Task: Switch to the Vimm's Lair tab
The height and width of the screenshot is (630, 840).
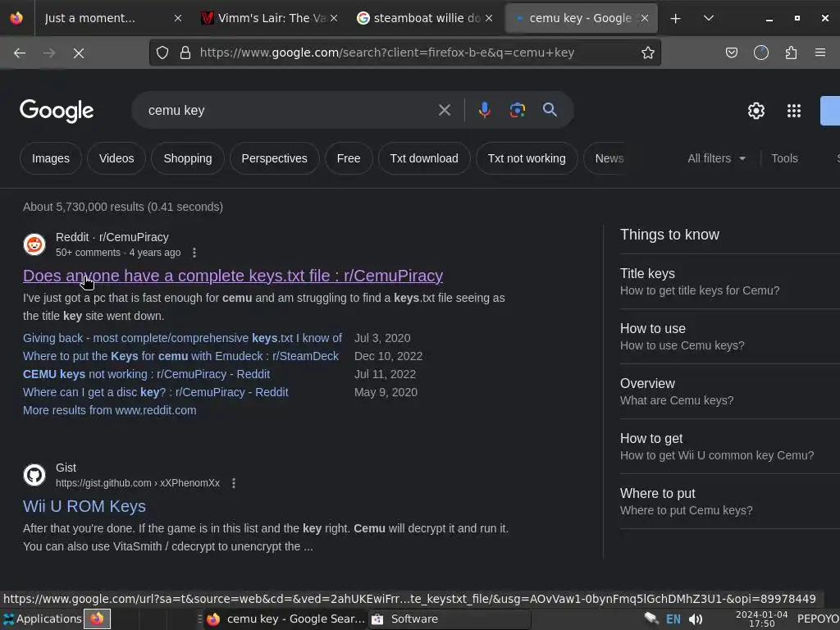Action: [x=262, y=18]
